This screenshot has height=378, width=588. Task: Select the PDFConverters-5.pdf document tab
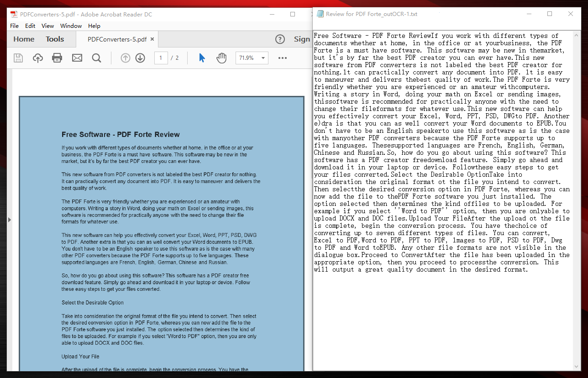117,39
